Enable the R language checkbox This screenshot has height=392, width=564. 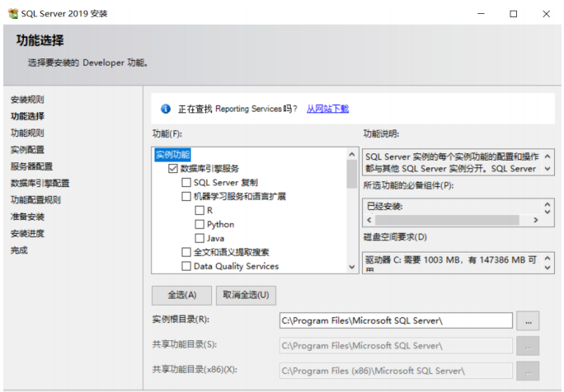200,210
